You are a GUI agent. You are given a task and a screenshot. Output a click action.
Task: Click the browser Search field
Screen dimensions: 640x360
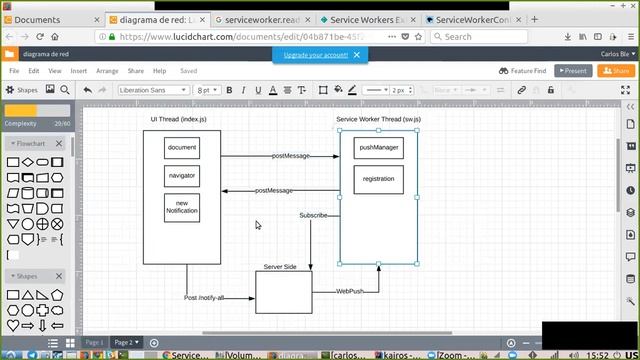point(479,37)
